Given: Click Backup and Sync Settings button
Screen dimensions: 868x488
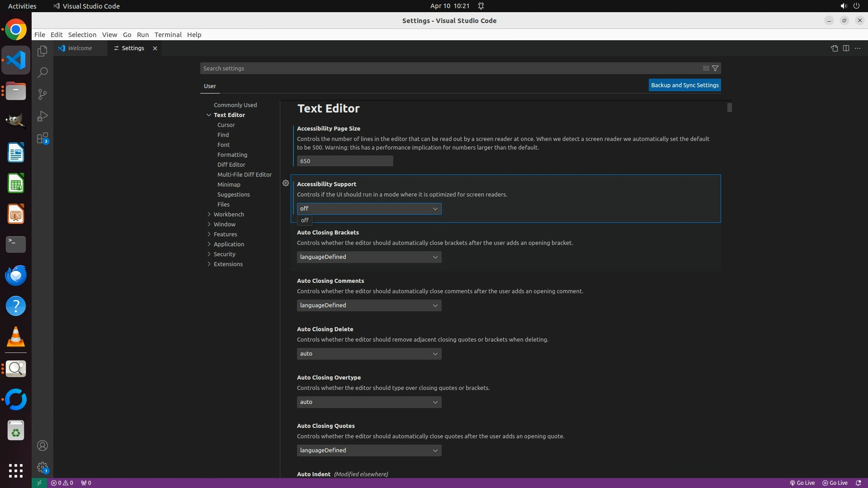Looking at the screenshot, I should click(684, 85).
